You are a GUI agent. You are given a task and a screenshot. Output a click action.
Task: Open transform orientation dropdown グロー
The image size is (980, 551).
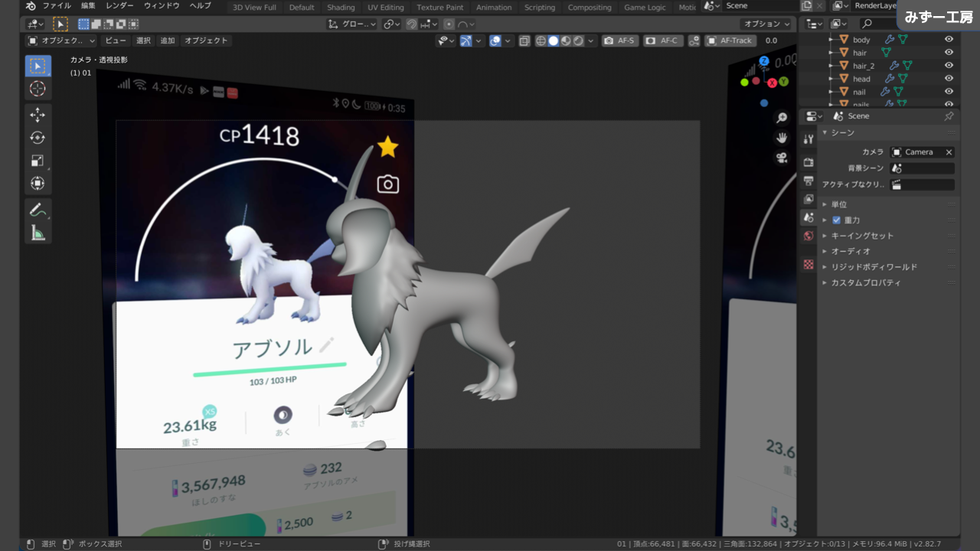tap(352, 24)
